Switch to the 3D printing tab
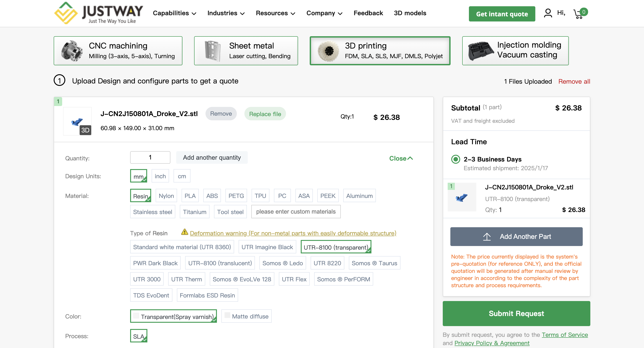The image size is (644, 348). coord(380,51)
